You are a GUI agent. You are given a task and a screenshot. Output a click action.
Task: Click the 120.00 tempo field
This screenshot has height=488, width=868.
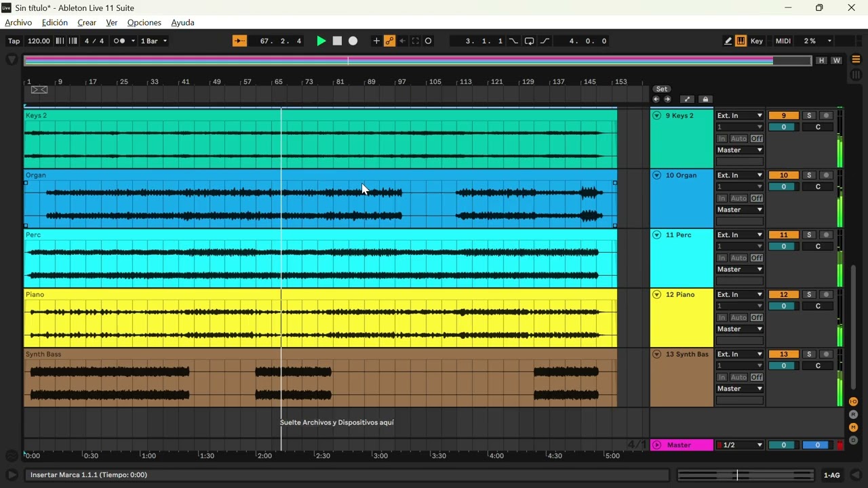click(x=39, y=41)
